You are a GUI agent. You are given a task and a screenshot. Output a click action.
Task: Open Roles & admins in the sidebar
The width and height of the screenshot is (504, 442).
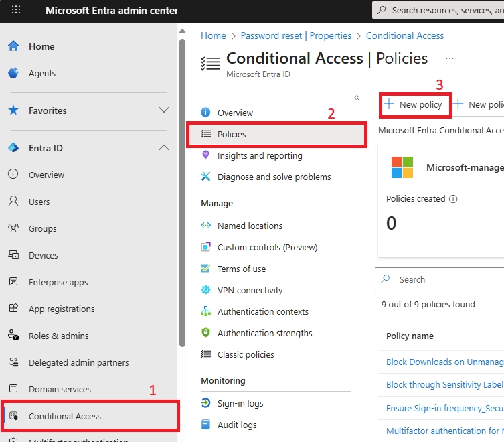(x=58, y=336)
